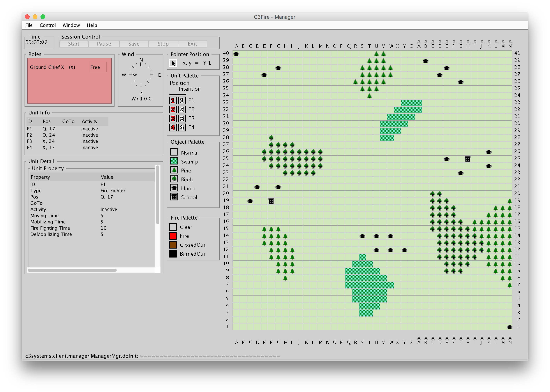Select the F2 intention unit icon
The height and width of the screenshot is (392, 550).
click(182, 109)
